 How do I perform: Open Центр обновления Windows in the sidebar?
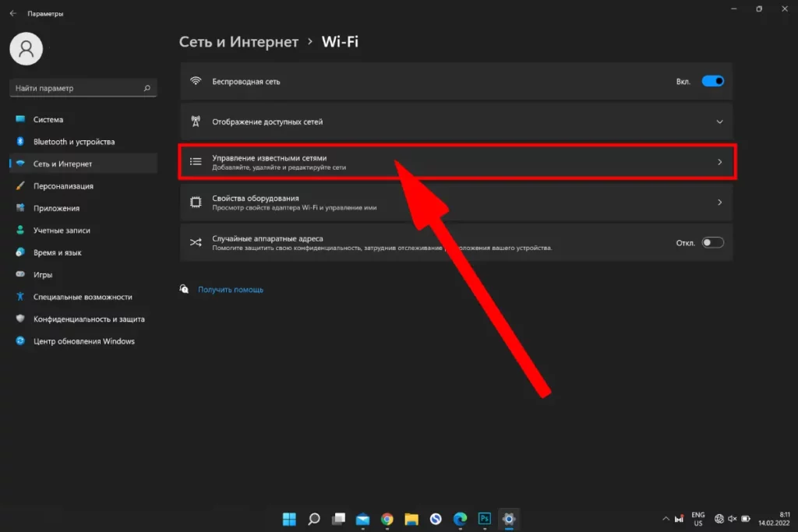click(83, 340)
